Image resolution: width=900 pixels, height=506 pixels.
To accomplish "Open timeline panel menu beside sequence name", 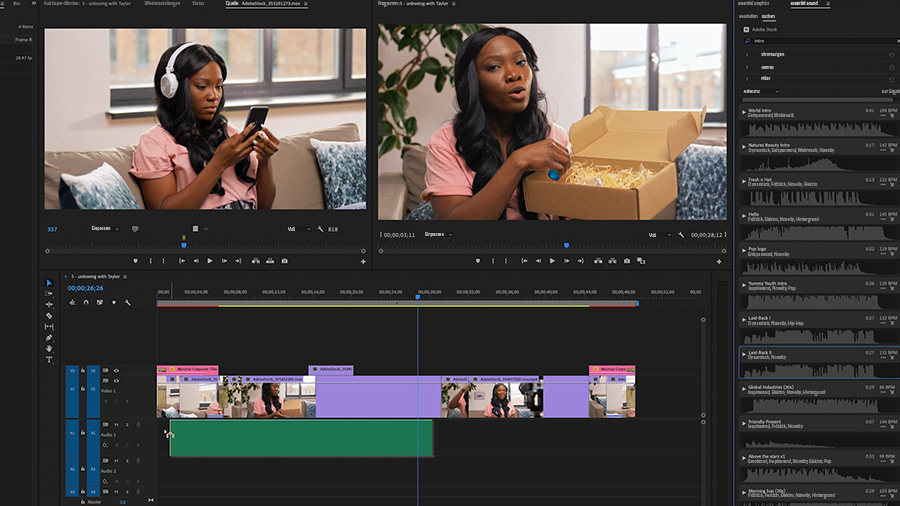I will tap(125, 277).
